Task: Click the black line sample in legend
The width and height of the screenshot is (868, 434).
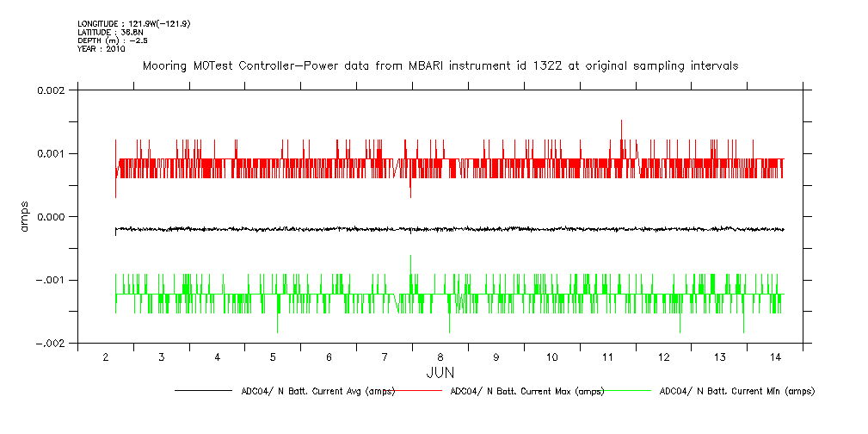Action: point(202,391)
